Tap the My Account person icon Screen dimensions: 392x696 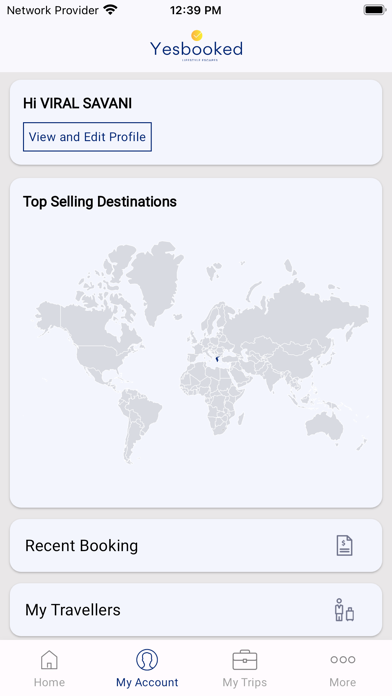147,660
